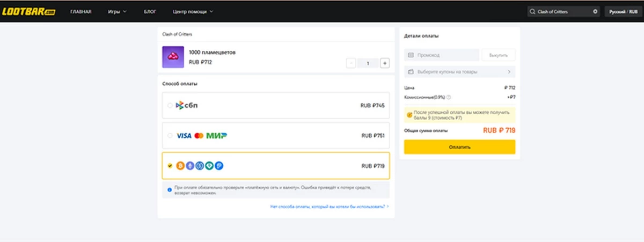Click the coupon wallet icon

coord(411,71)
